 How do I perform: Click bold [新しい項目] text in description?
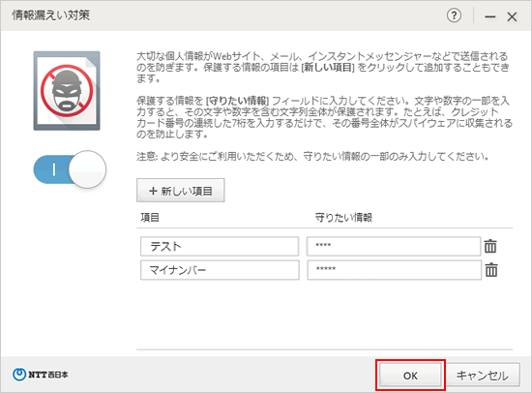pos(328,67)
